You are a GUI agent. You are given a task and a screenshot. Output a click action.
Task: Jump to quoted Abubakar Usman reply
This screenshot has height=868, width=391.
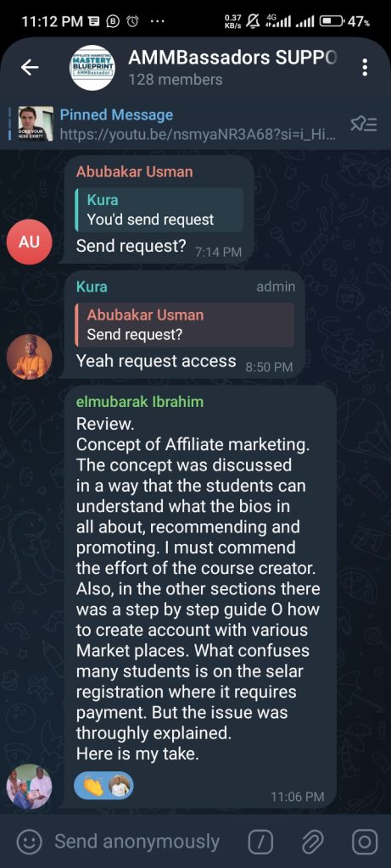pyautogui.click(x=184, y=325)
